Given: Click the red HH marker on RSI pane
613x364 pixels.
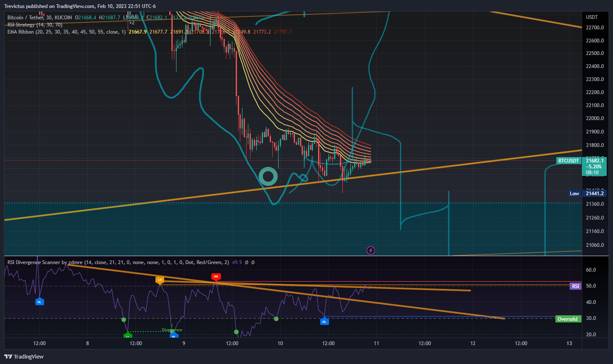Looking at the screenshot, I should click(216, 277).
